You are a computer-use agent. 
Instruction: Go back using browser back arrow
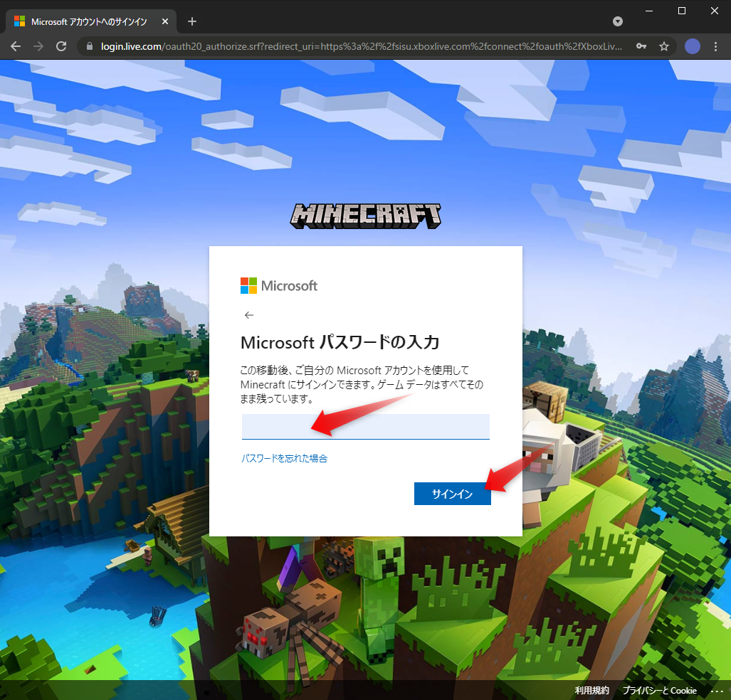click(16, 46)
